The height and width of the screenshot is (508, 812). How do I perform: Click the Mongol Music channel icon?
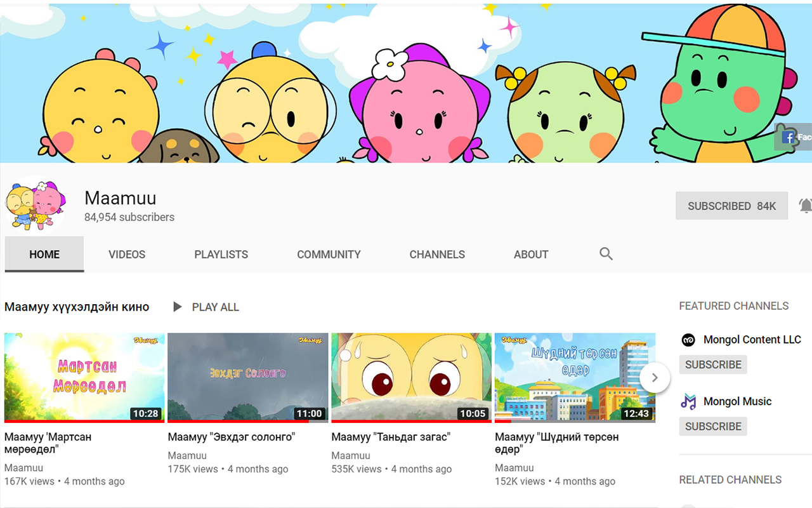(688, 401)
